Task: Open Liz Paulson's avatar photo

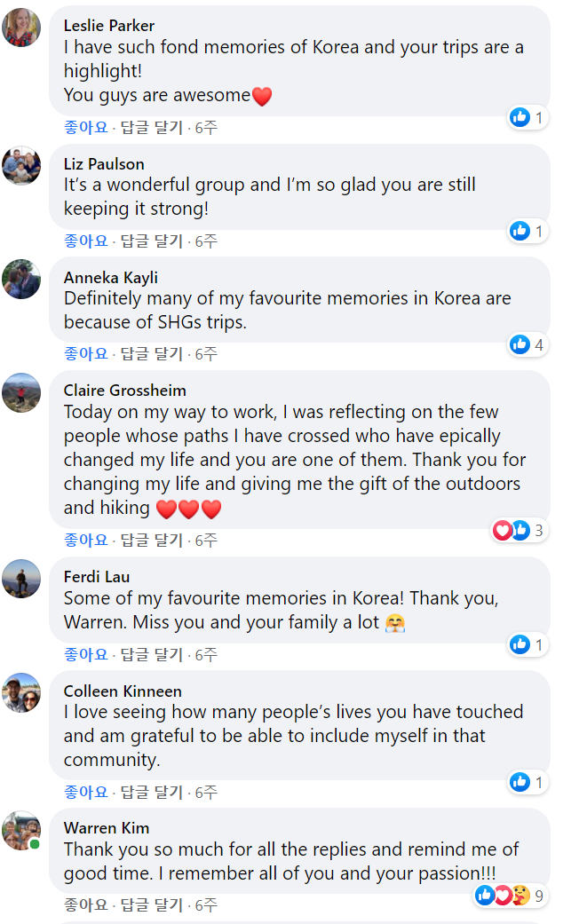Action: coord(22,165)
